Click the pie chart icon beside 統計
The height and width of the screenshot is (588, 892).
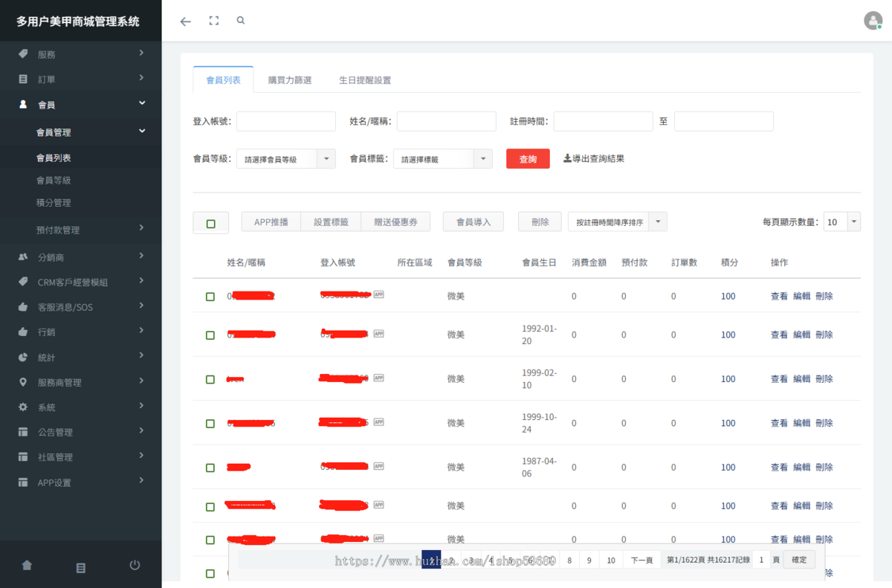pos(23,358)
